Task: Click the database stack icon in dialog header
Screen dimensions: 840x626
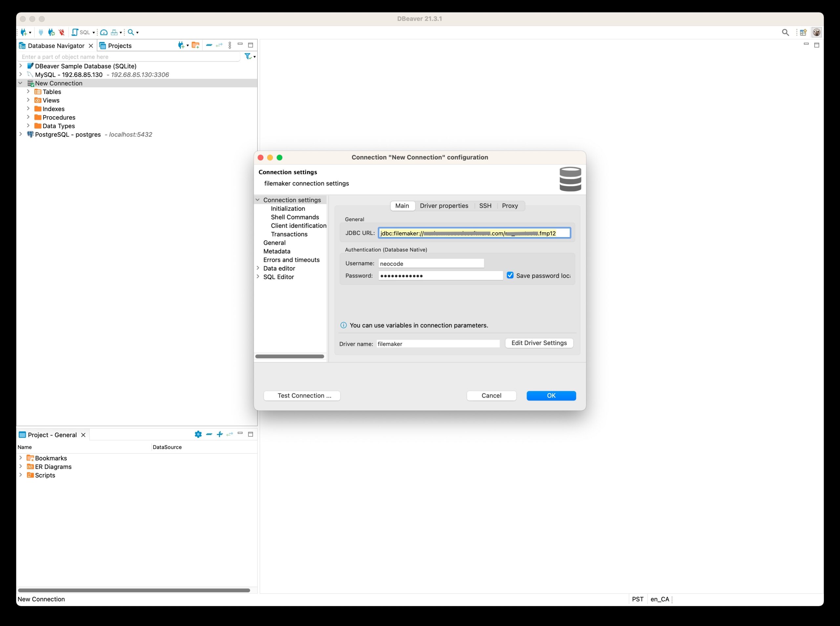Action: point(570,179)
